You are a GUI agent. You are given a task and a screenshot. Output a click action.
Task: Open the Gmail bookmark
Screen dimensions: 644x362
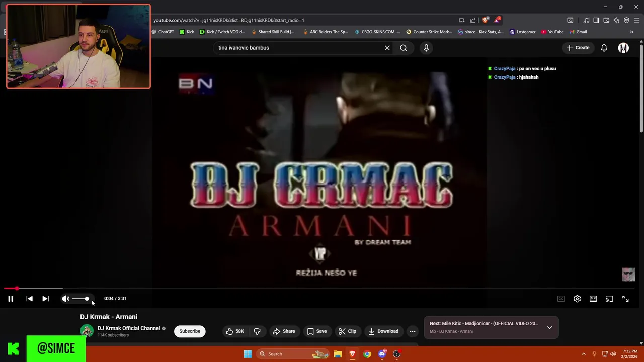(x=578, y=32)
